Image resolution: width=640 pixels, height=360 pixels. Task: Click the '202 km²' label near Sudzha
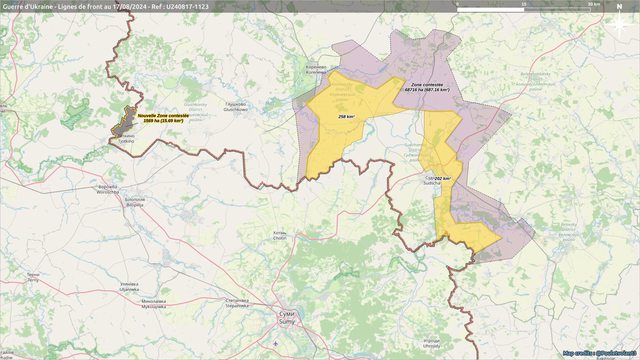point(442,179)
